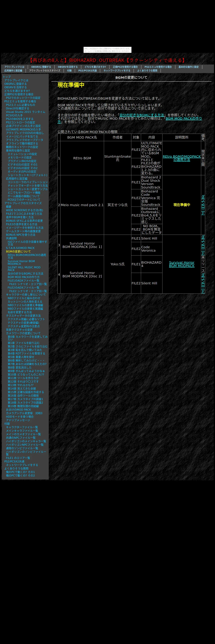
Task: Open REtro BGMのMODPACKの適用方法 table link
Action: [x=182, y=158]
